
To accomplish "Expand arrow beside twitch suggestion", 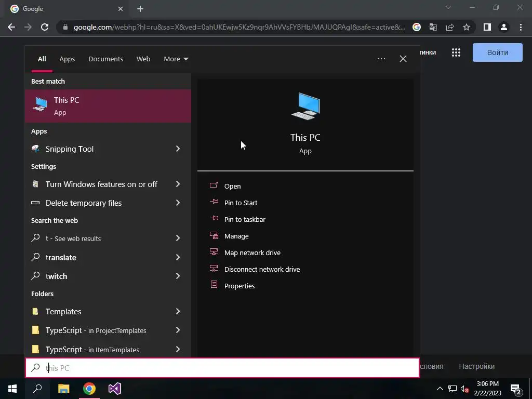I will pos(178,276).
